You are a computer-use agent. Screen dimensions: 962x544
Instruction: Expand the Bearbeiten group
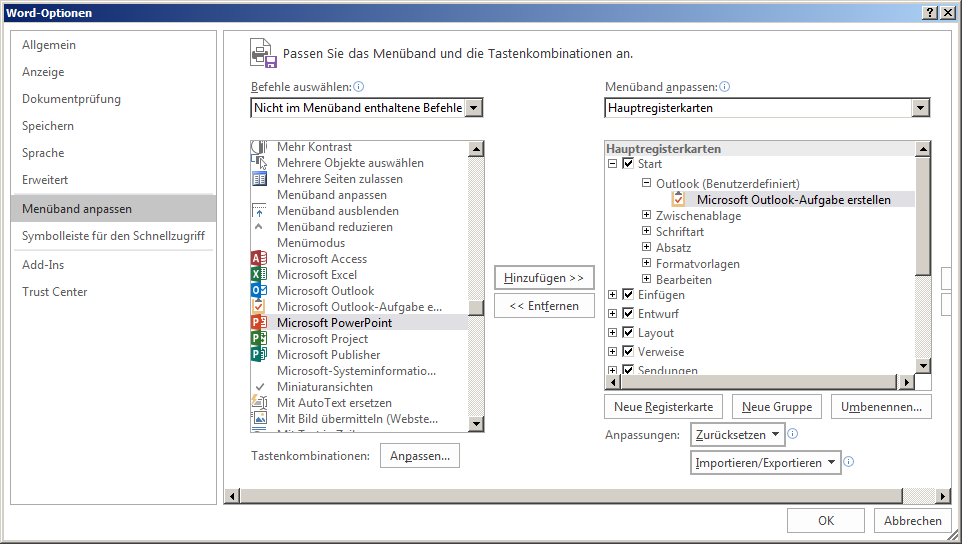tap(646, 278)
